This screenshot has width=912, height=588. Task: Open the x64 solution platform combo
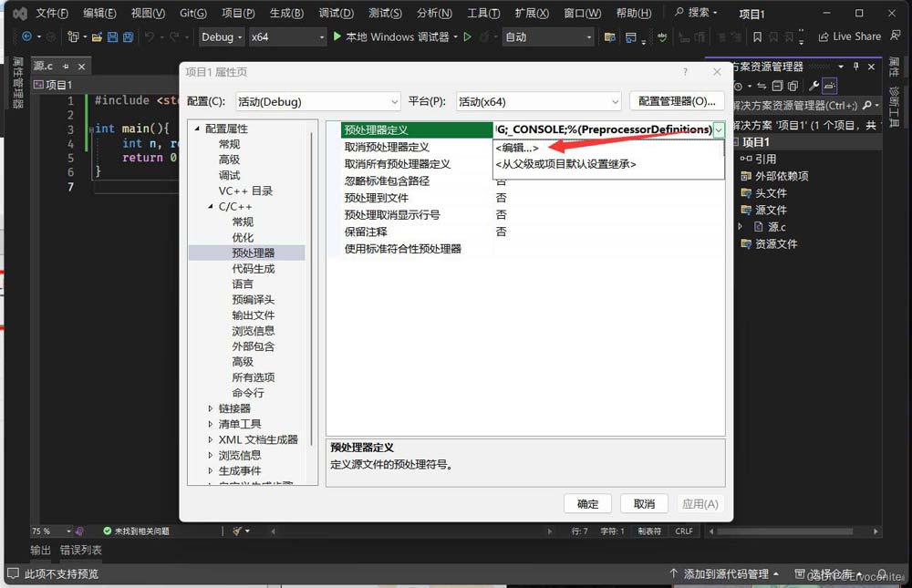pos(287,37)
